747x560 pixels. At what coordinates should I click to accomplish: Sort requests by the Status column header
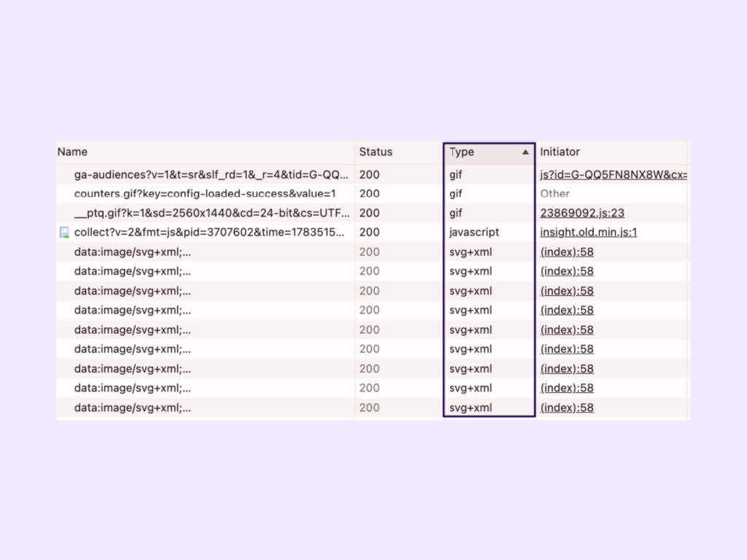[376, 152]
